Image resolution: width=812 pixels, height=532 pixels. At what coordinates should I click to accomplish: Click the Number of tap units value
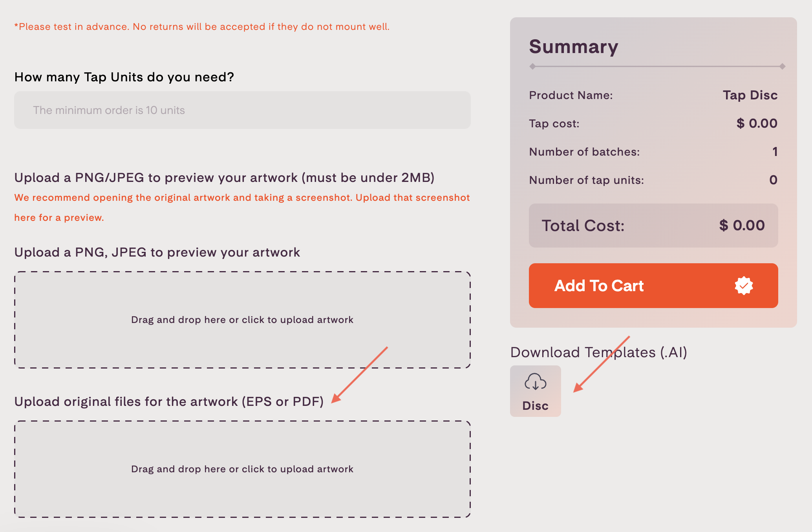pyautogui.click(x=772, y=180)
